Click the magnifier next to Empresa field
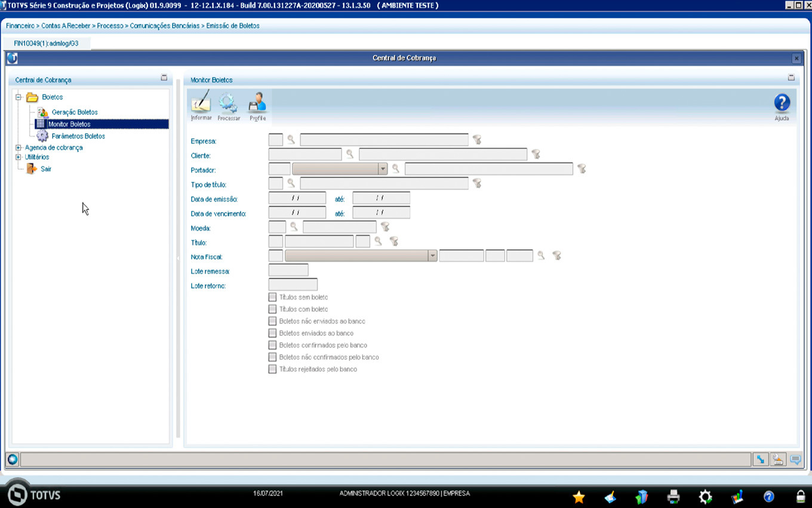 [x=291, y=140]
